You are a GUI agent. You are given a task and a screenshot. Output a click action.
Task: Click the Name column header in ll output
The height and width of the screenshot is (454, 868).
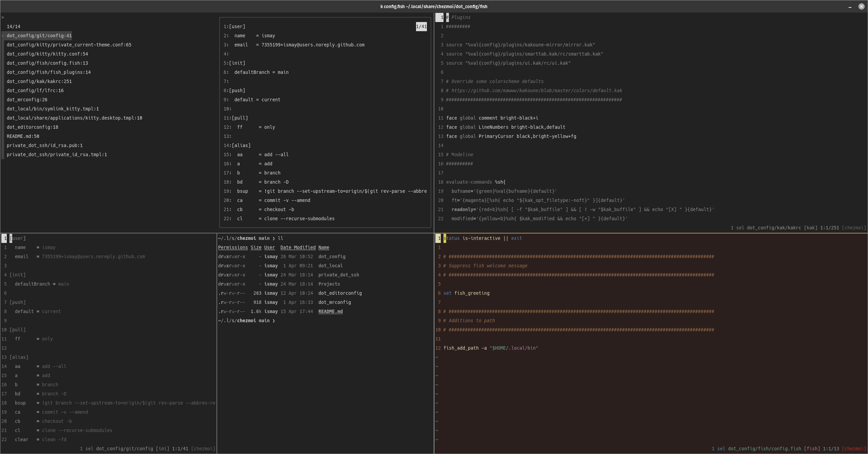[324, 247]
